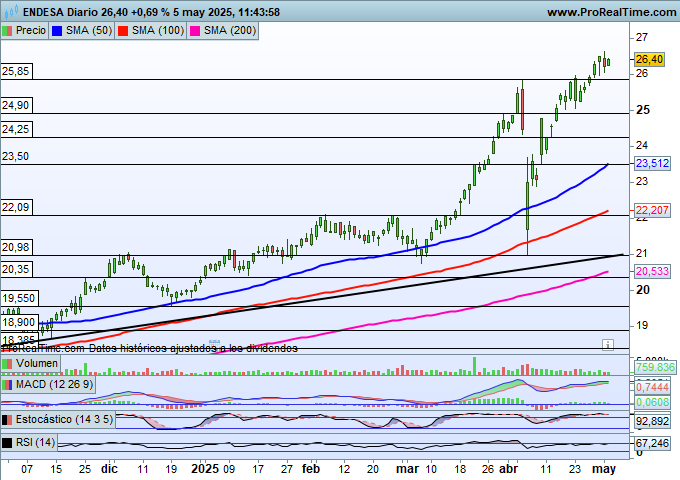Screen dimensions: 680x480
Task: Click the 2025 label on the time axis
Action: point(205,469)
